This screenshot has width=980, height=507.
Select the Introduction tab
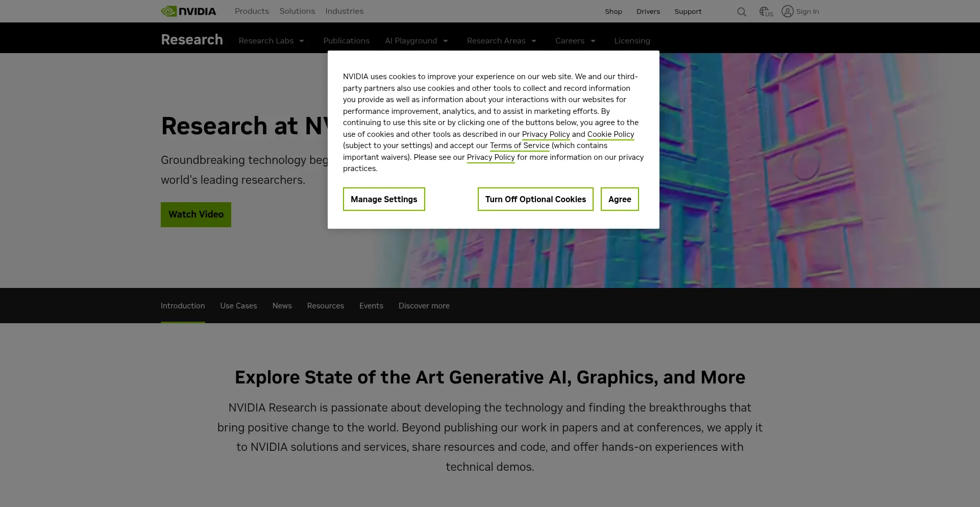(x=183, y=306)
